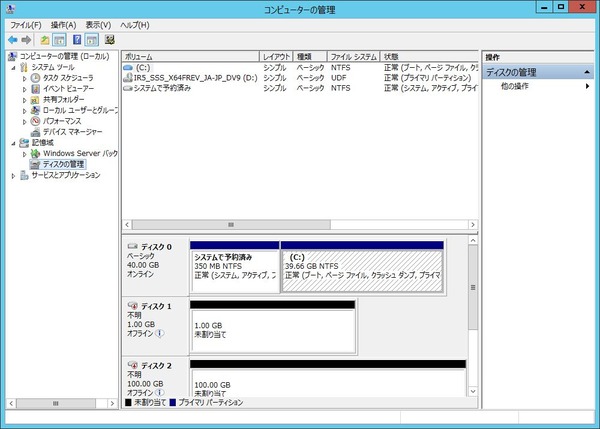The width and height of the screenshot is (600, 429).
Task: Collapse the System Tools tree node
Action: click(13, 68)
